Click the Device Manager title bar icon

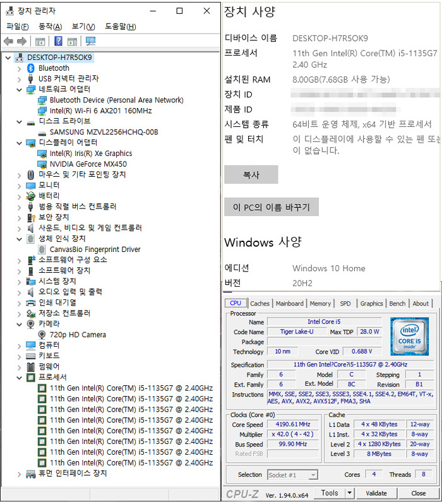[10, 11]
